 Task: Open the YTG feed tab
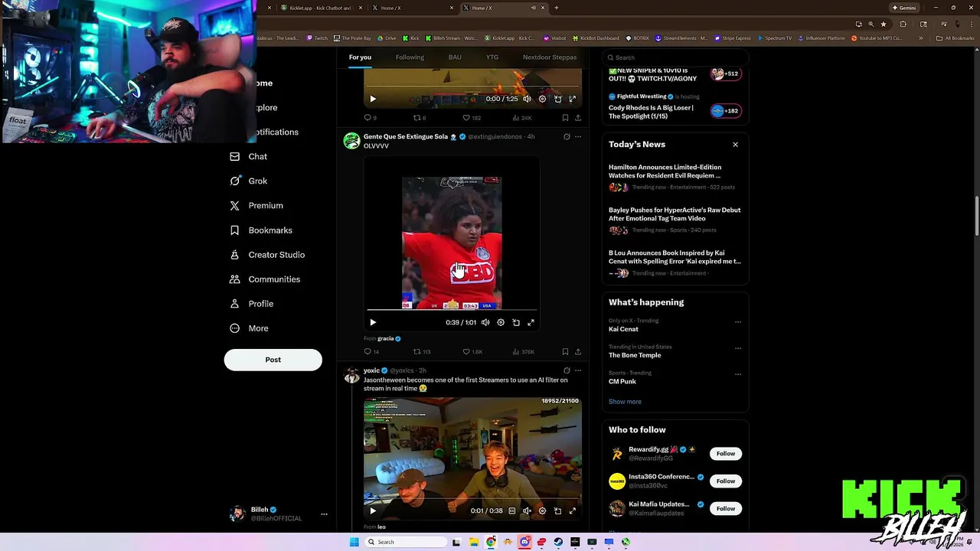click(492, 57)
